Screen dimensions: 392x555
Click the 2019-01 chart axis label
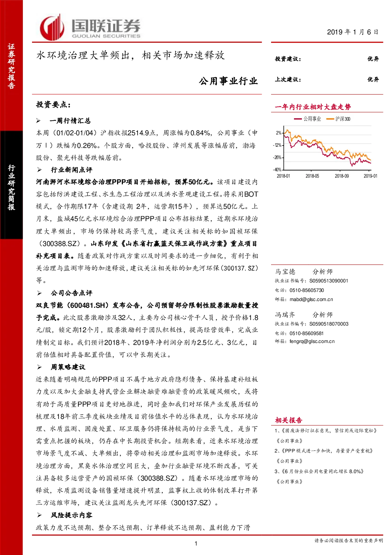(x=371, y=176)
